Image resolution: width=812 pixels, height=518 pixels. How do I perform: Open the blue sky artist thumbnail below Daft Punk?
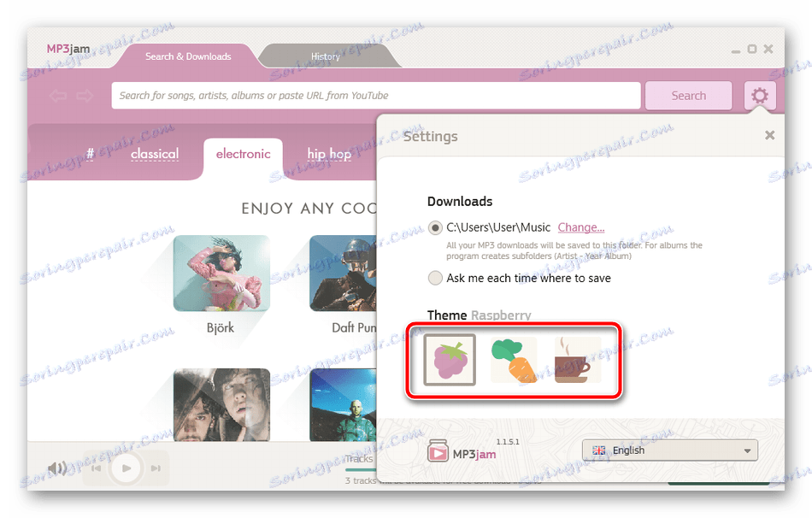343,404
